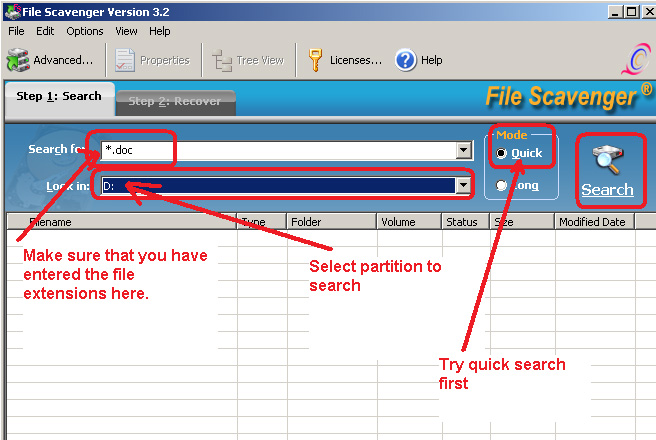The height and width of the screenshot is (440, 656).
Task: Select Quick search mode
Action: pyautogui.click(x=501, y=153)
